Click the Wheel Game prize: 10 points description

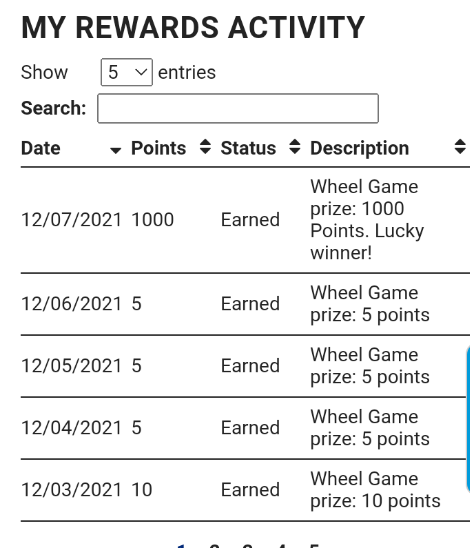click(375, 490)
